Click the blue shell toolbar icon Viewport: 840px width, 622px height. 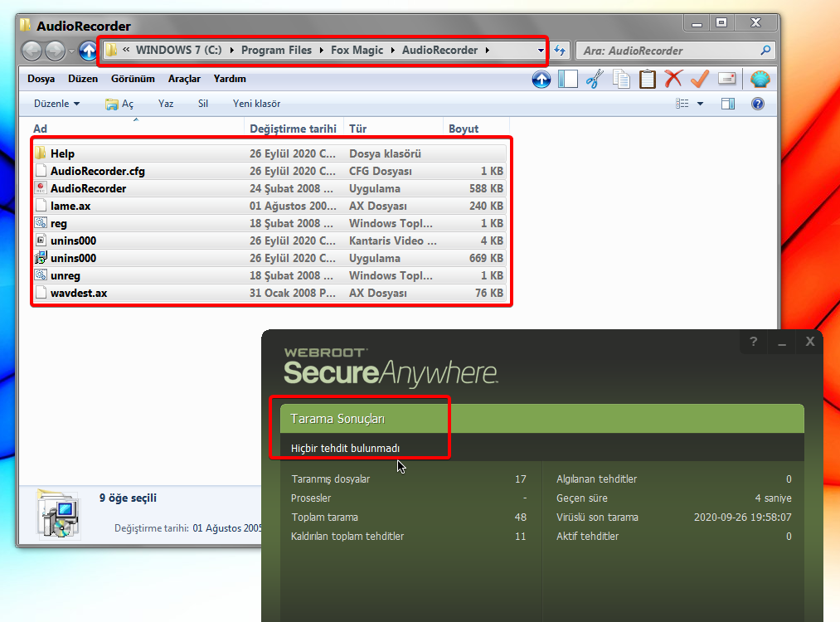760,80
